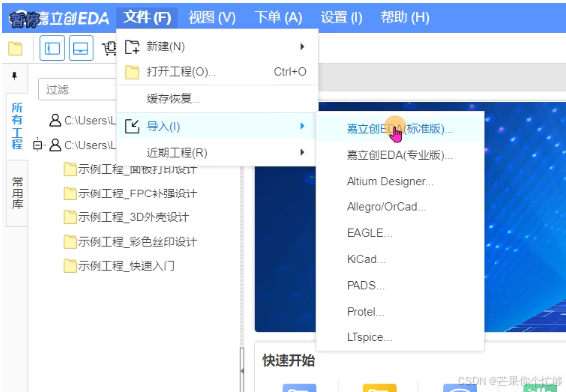Click folder icon beside 打开工程(O)
Screen dimensions: 566x392
pos(132,72)
